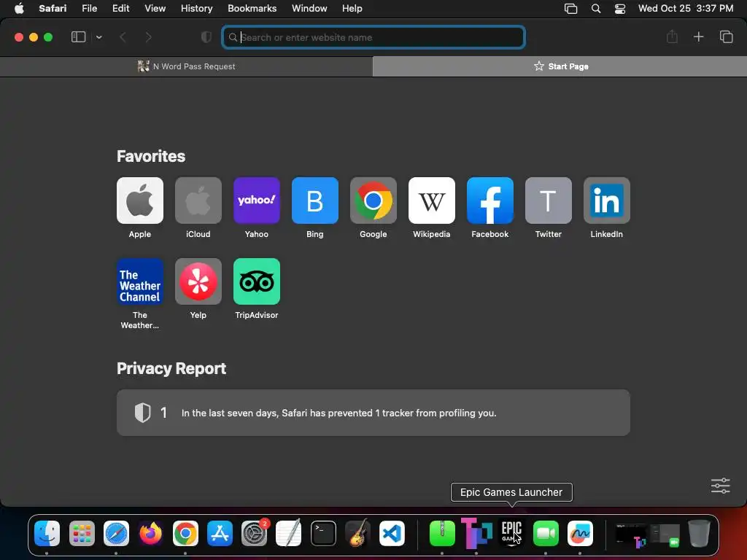
Task: Open the Google favorite tile
Action: coord(373,201)
